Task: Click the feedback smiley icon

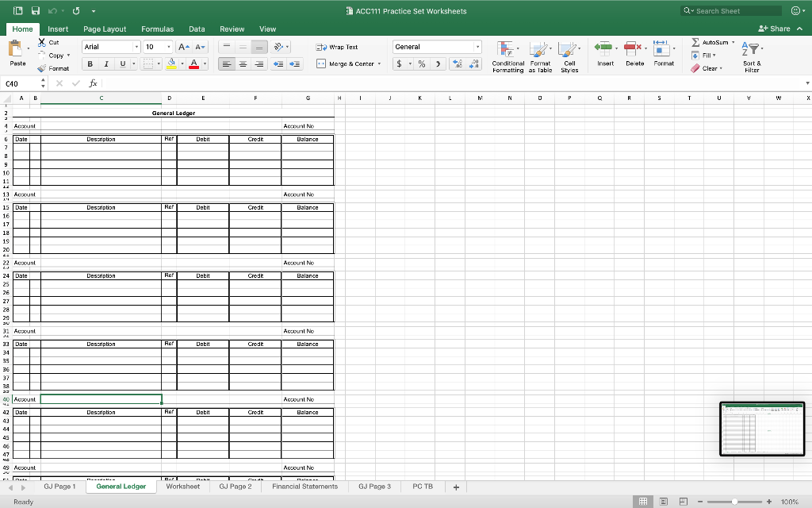Action: pyautogui.click(x=796, y=10)
